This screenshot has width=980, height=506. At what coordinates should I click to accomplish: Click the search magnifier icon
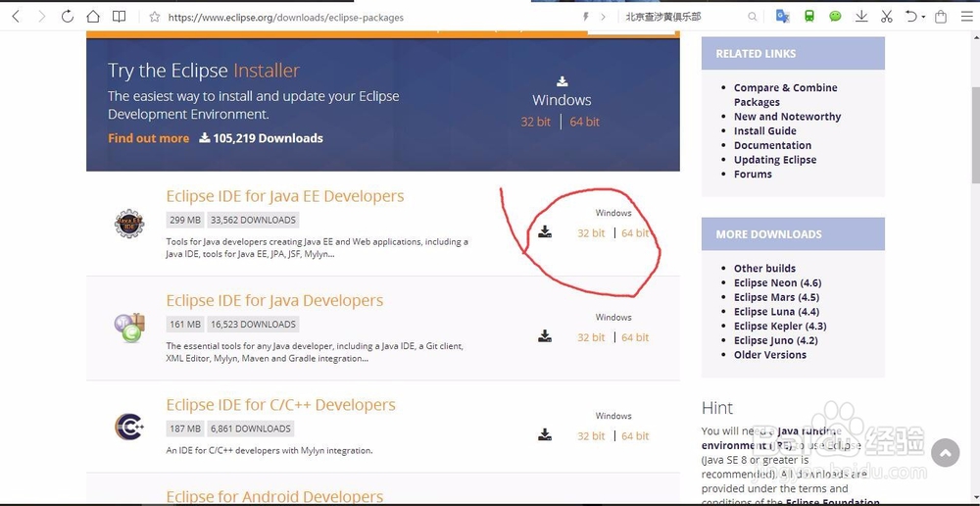(753, 17)
